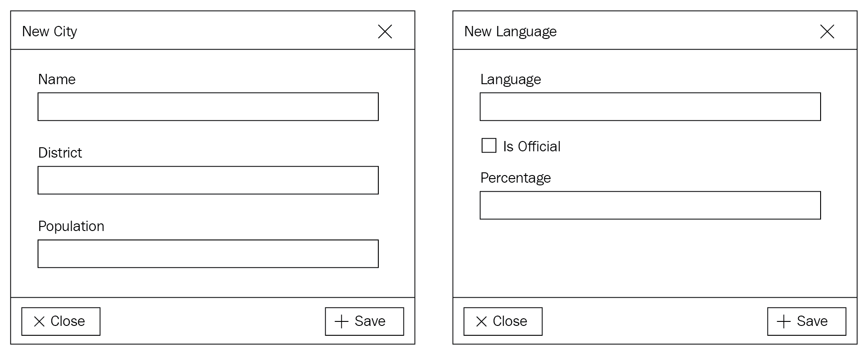The height and width of the screenshot is (355, 868).
Task: Click the 'New City' dialog title
Action: tap(50, 31)
